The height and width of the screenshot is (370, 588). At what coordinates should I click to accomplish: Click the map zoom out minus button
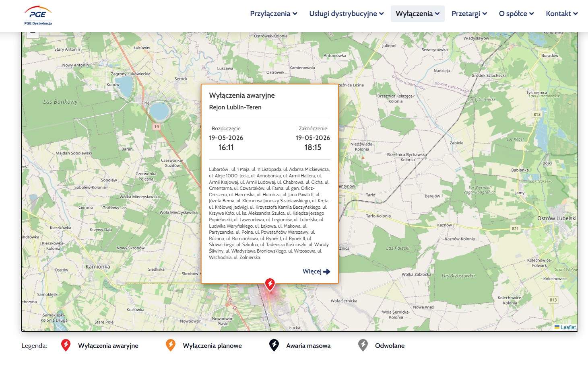tap(33, 33)
